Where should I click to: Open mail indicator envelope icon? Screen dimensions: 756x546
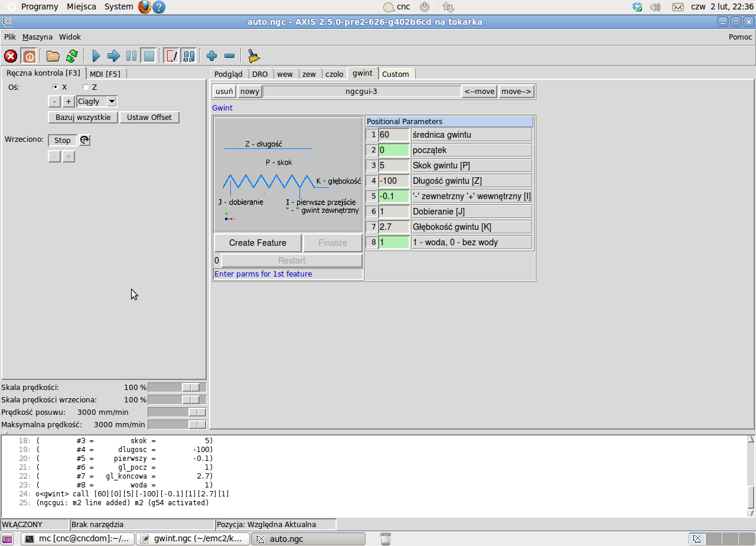click(x=678, y=7)
